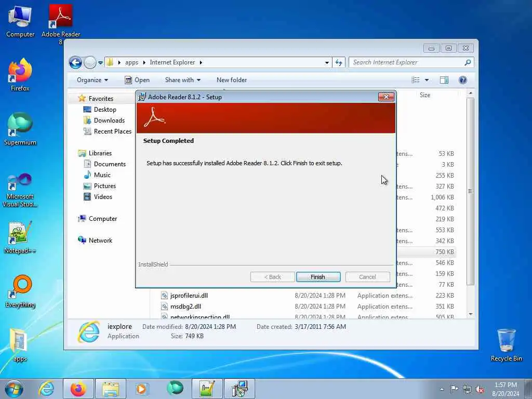
Task: Open the Notepad++ desktop shortcut
Action: pyautogui.click(x=20, y=237)
